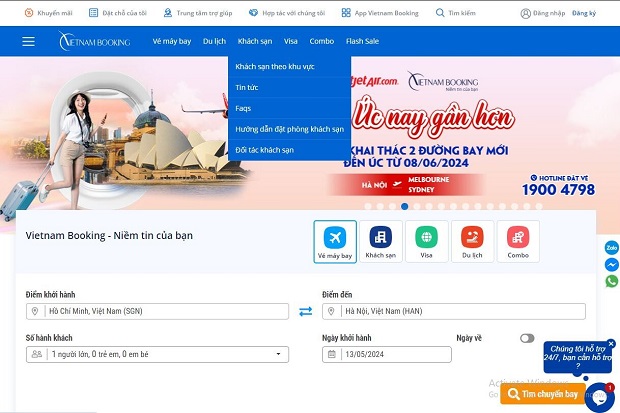Click passengers icon in Số hành khách field
The width and height of the screenshot is (620, 413).
point(36,354)
